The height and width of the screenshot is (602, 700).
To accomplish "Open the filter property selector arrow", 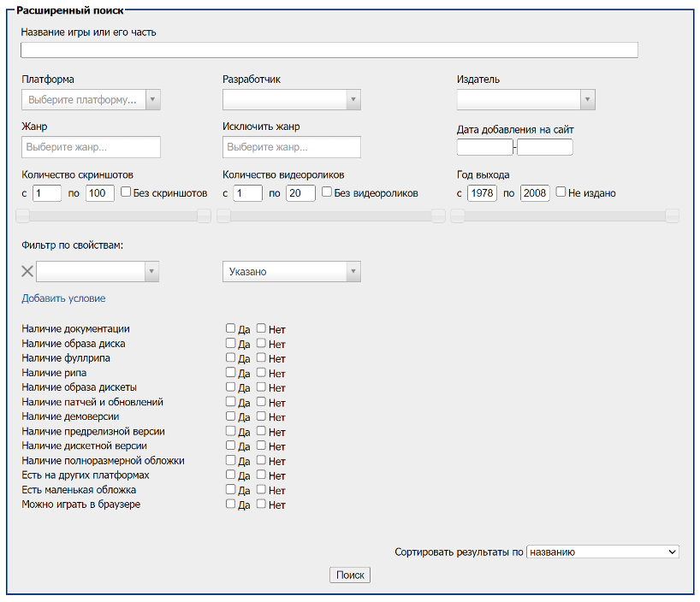I will point(152,271).
